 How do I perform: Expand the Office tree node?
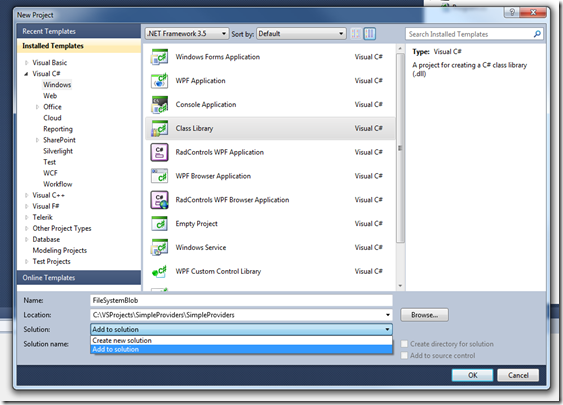(37, 107)
